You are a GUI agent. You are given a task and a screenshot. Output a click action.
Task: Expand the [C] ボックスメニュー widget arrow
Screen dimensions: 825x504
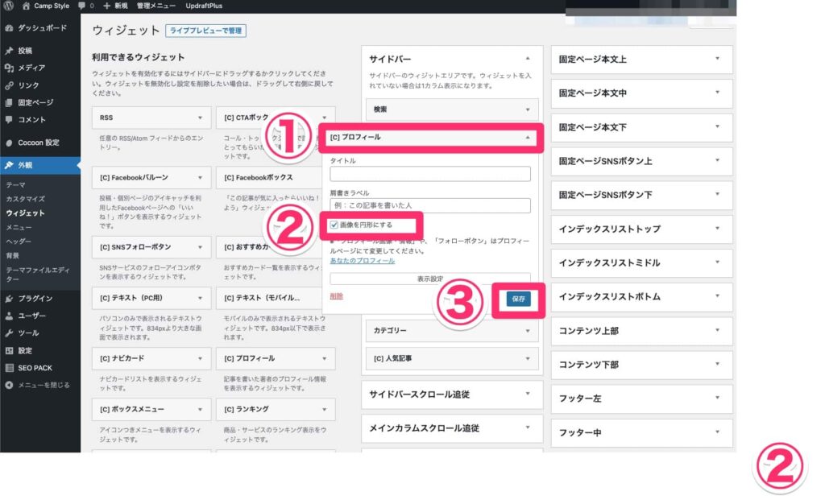pos(200,410)
